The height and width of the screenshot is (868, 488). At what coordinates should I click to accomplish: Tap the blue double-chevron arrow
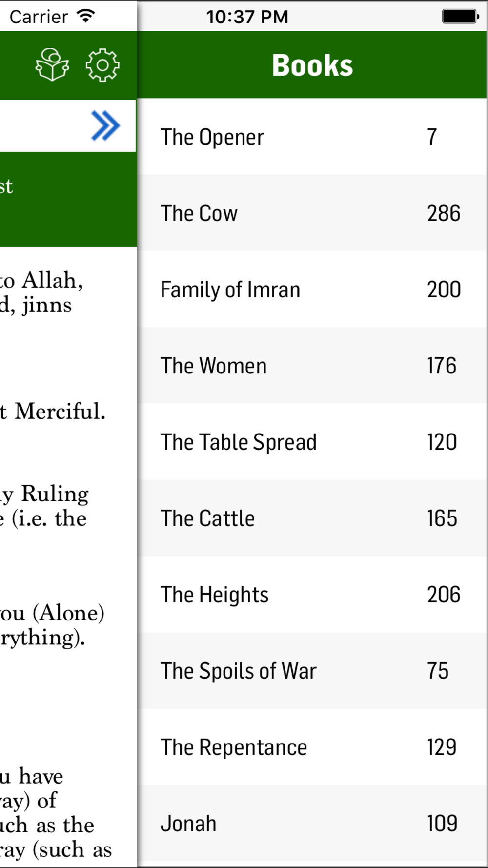click(105, 126)
